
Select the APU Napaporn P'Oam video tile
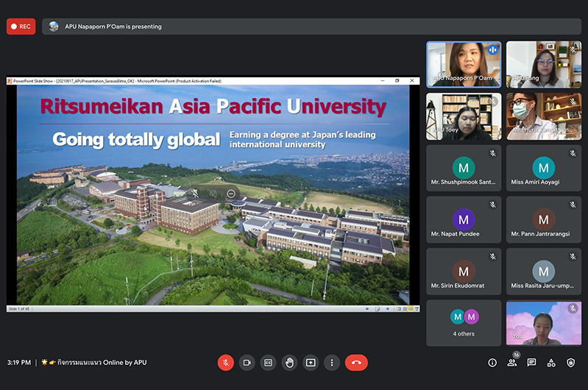(x=464, y=65)
